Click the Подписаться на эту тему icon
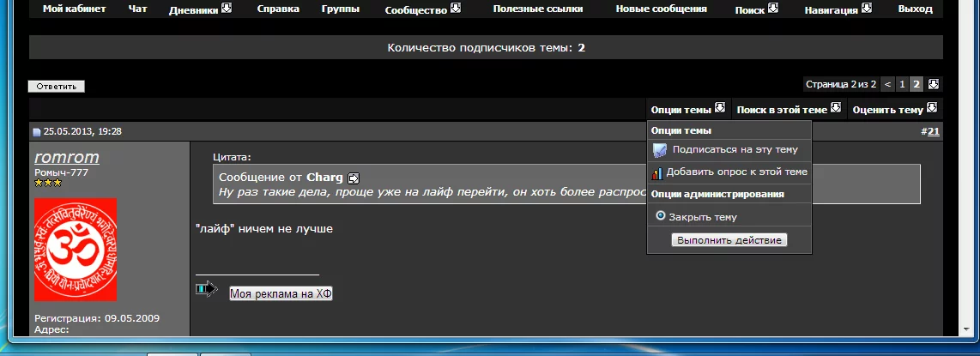Image resolution: width=980 pixels, height=356 pixels. point(660,150)
